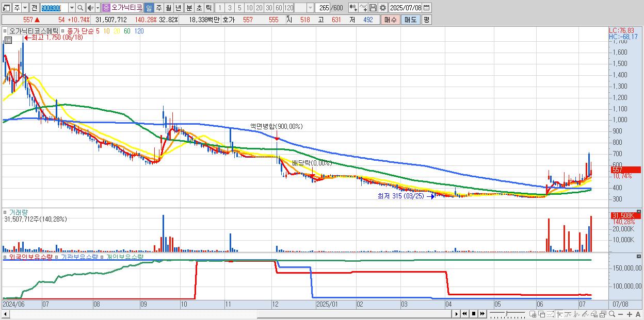Click the chart zoom slider handle
Image resolution: width=644 pixels, height=320 pixels.
point(506,314)
